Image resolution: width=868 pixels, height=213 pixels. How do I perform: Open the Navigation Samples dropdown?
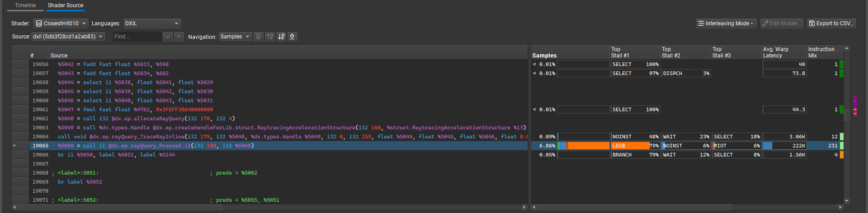coord(235,37)
